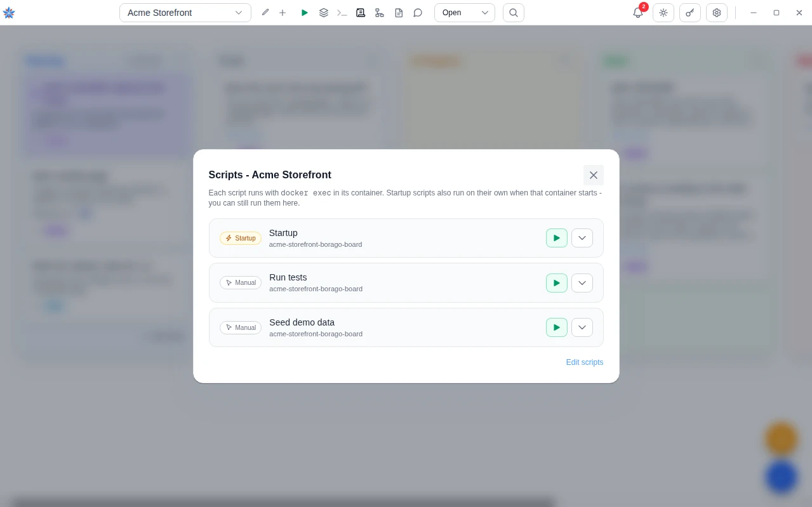The height and width of the screenshot is (507, 812).
Task: Open notifications bell with 2 badge
Action: (638, 13)
